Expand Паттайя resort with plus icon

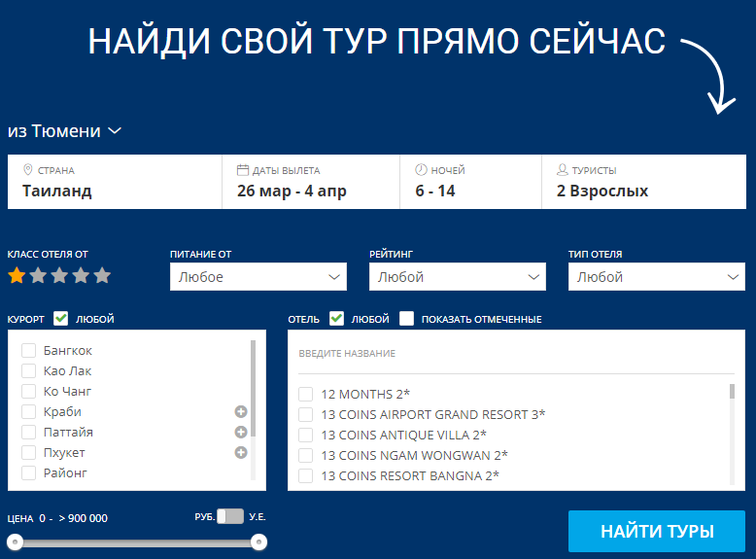click(241, 432)
